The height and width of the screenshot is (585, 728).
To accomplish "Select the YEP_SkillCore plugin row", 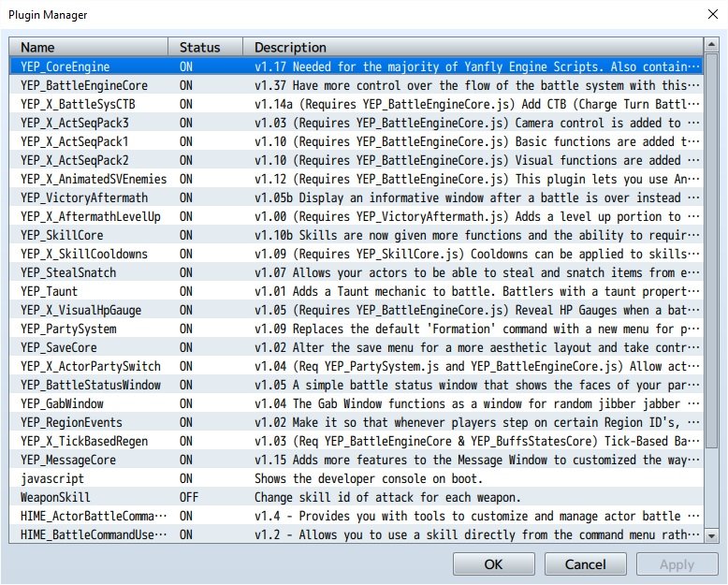I will tap(357, 235).
